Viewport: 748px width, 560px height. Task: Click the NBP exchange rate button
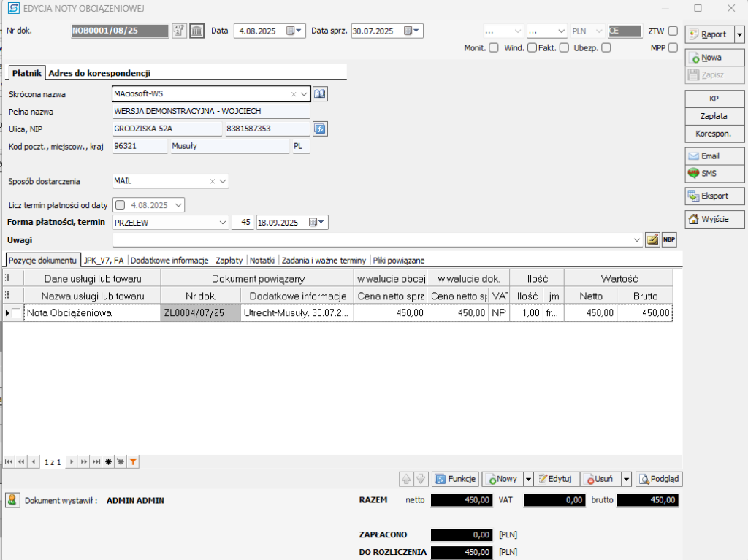tap(668, 240)
